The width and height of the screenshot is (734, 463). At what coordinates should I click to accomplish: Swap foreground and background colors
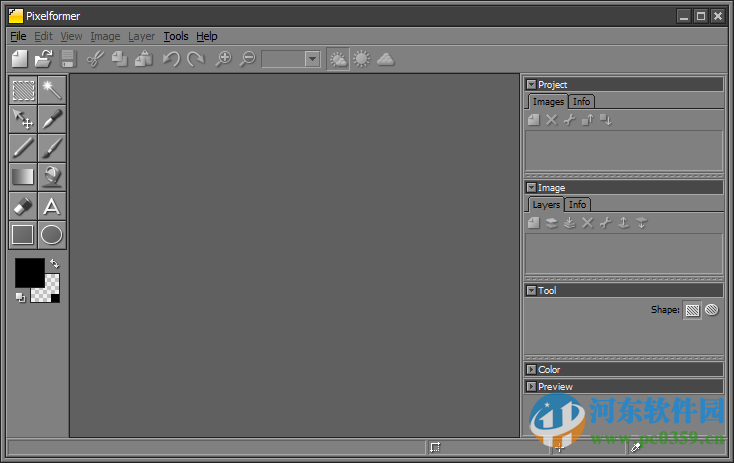pyautogui.click(x=55, y=264)
